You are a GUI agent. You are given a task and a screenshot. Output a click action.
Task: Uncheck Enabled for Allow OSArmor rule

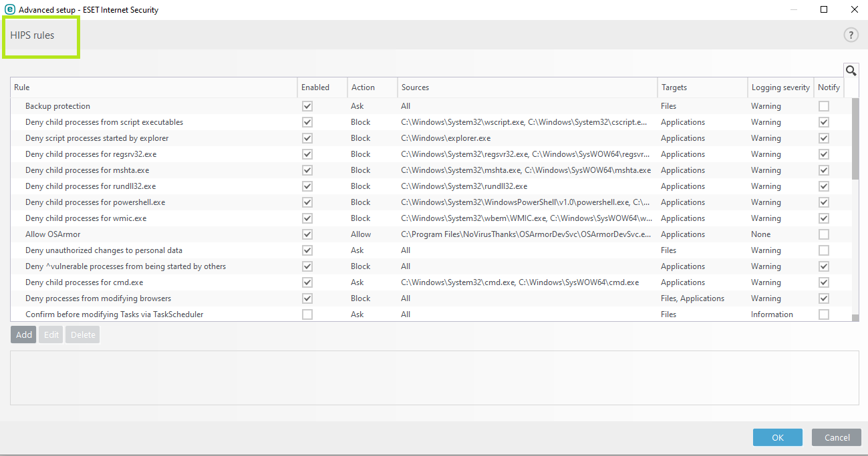pos(307,234)
